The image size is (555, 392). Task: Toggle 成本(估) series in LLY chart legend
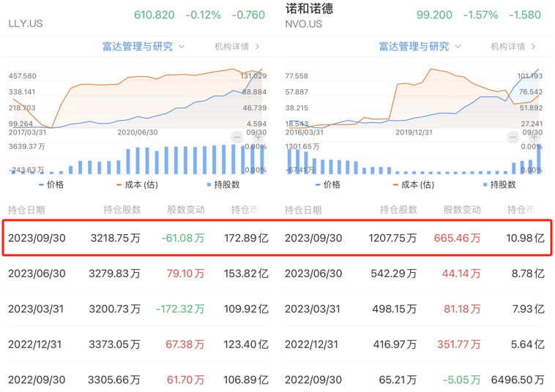click(x=137, y=185)
